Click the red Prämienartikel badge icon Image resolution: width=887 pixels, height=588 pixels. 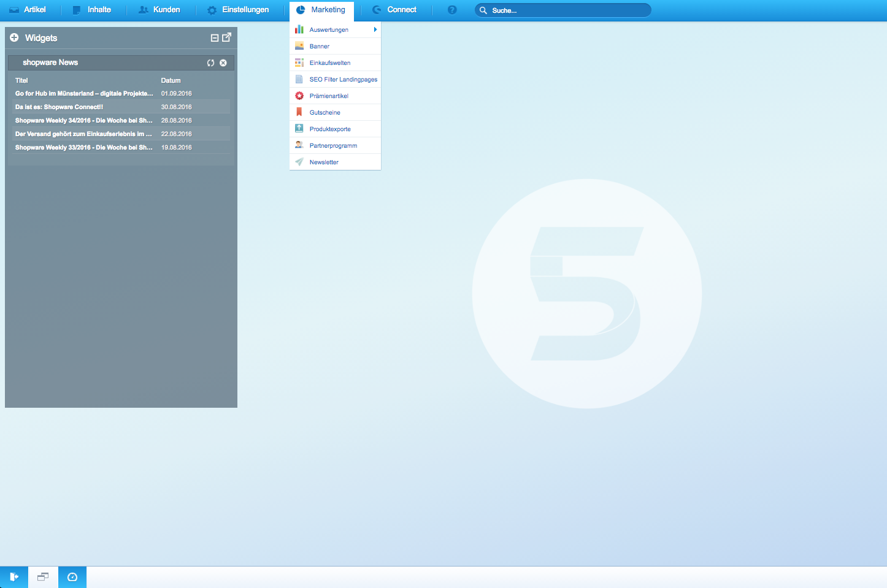[299, 96]
